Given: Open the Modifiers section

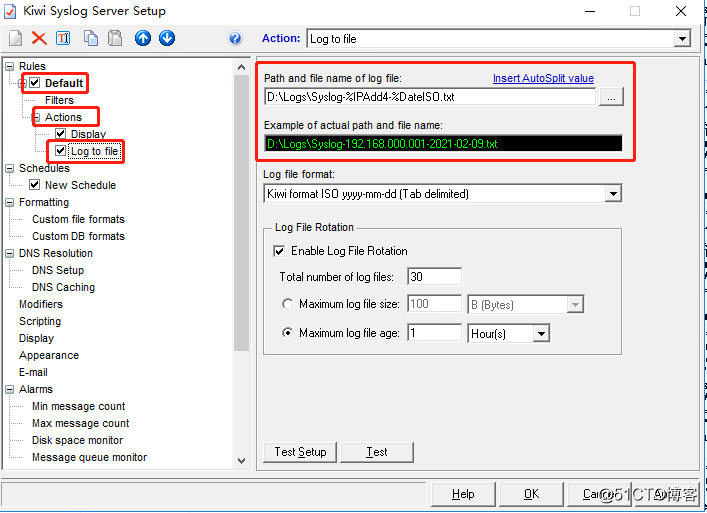Looking at the screenshot, I should (41, 304).
